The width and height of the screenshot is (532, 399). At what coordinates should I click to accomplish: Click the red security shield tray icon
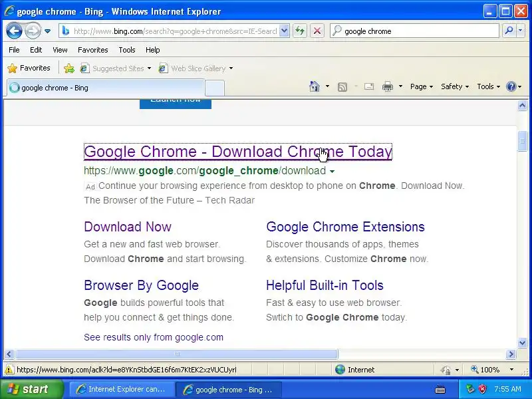[x=482, y=389]
